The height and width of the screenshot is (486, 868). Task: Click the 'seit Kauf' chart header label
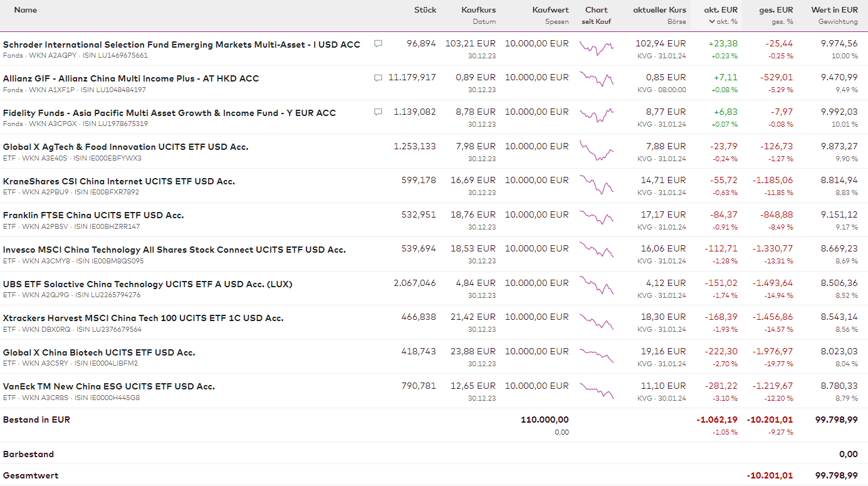pos(596,21)
